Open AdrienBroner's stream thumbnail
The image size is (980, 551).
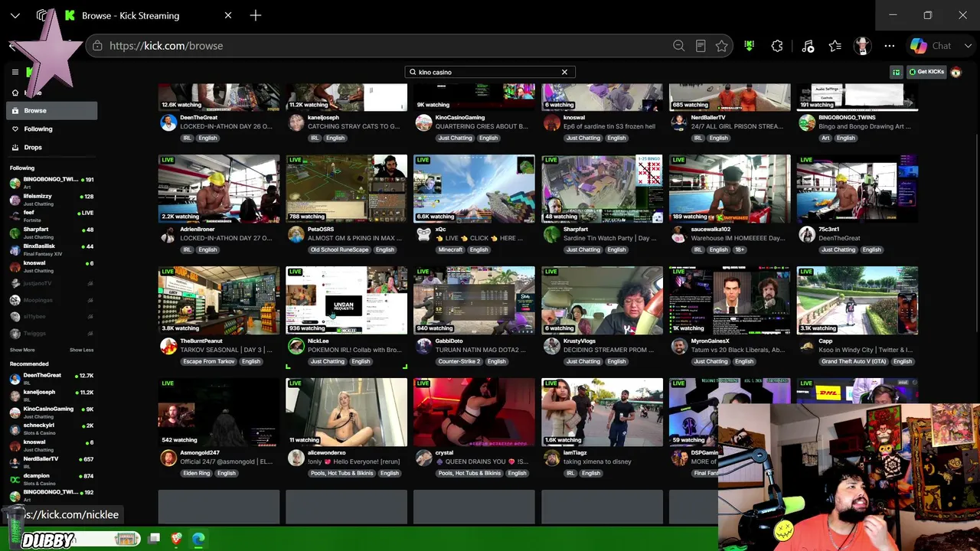point(219,189)
